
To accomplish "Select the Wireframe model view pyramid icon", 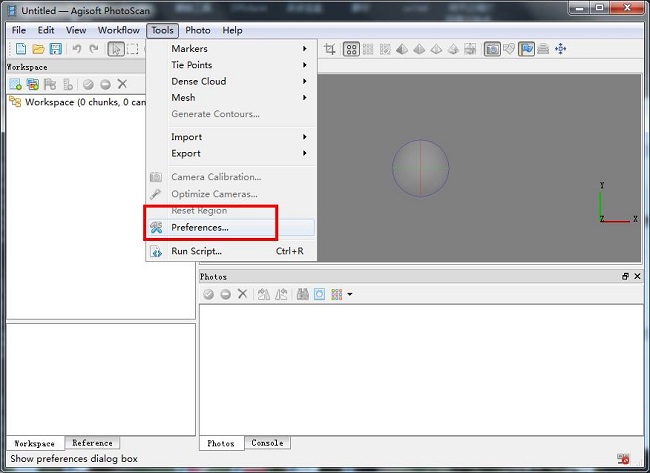I will click(x=436, y=49).
